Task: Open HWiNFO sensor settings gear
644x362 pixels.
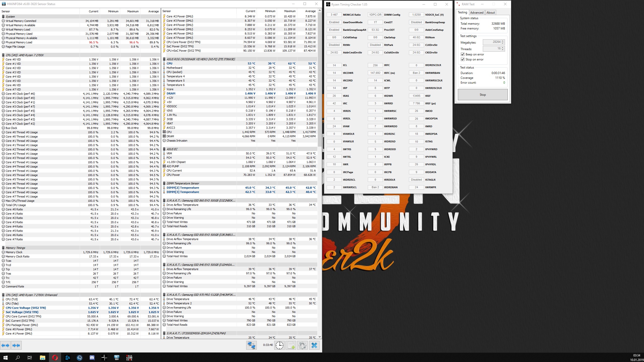Action: [x=302, y=345]
